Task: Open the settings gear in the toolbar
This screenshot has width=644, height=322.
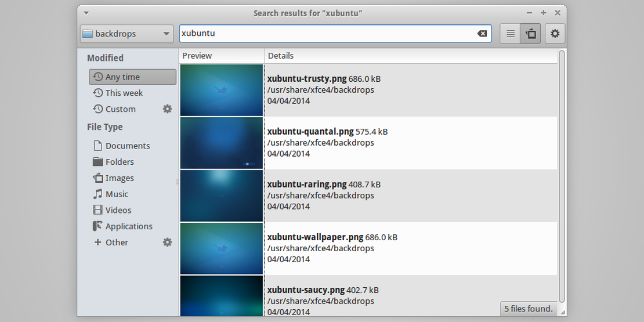Action: (x=555, y=34)
